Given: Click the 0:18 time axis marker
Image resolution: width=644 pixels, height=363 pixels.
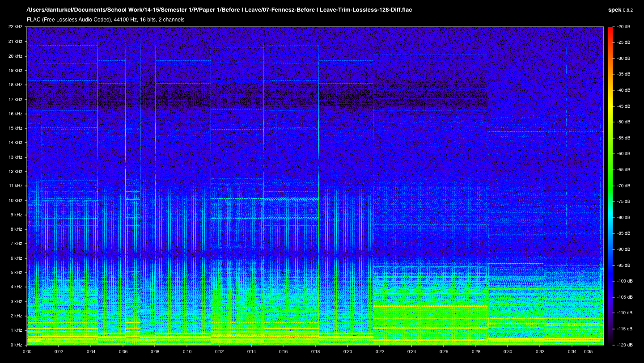Looking at the screenshot, I should click(315, 351).
